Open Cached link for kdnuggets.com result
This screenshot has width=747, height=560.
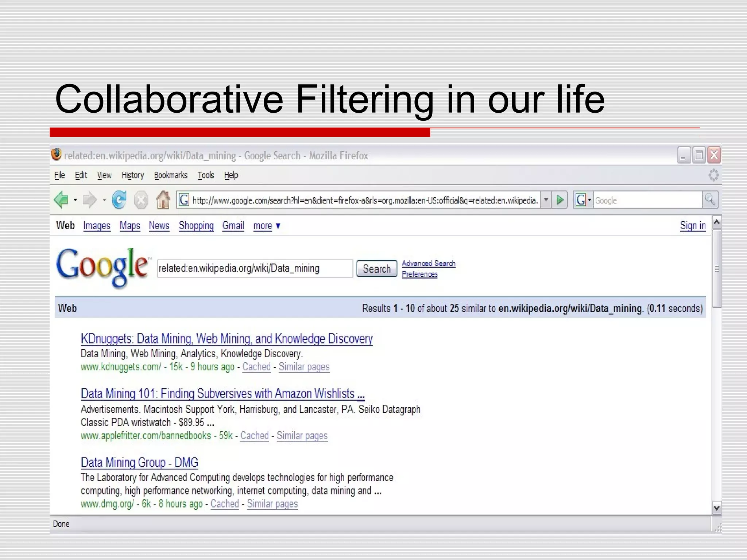[x=256, y=367]
